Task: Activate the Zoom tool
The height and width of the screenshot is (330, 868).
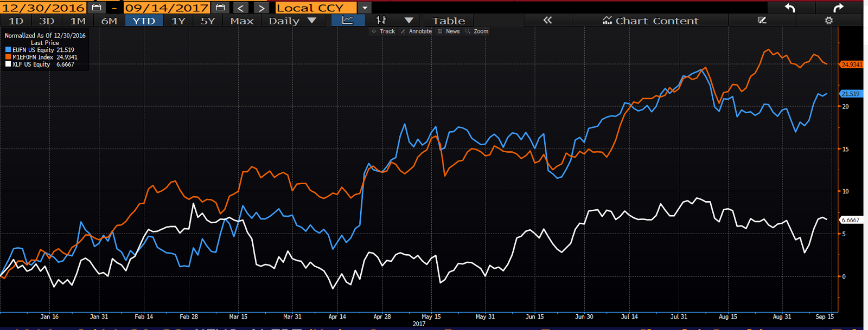Action: point(477,31)
